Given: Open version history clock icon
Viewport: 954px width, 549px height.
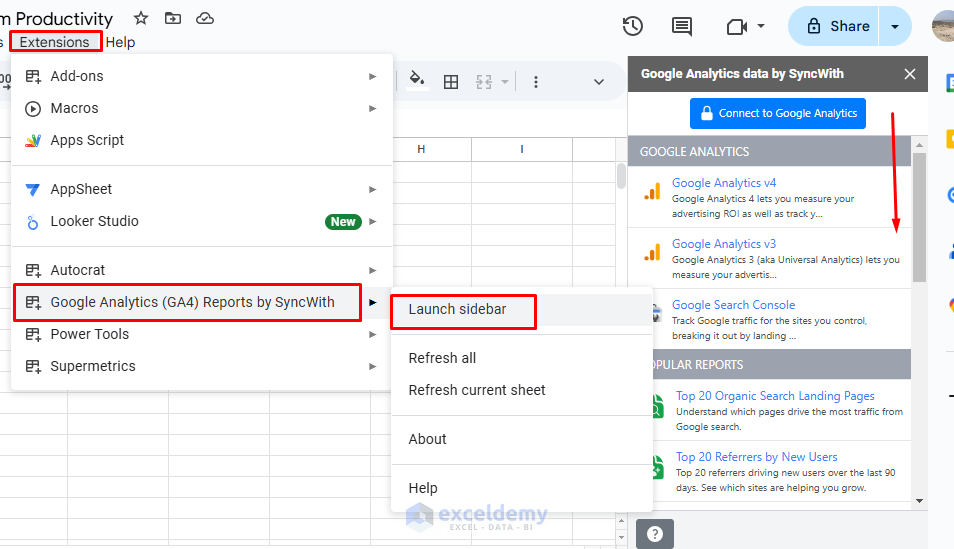Looking at the screenshot, I should [x=633, y=26].
